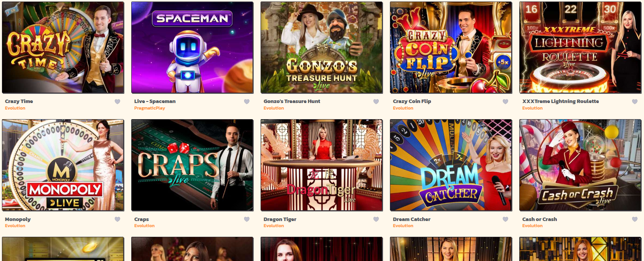Select the Dream Catcher game thumbnail
The width and height of the screenshot is (644, 261).
(451, 165)
